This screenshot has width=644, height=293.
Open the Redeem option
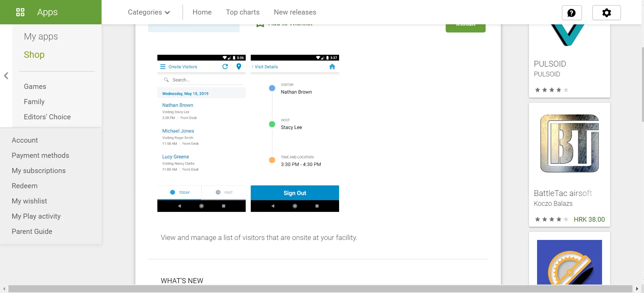25,186
